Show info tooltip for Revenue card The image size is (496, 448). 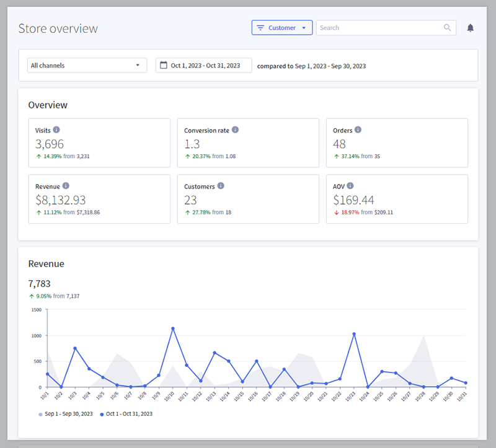click(x=66, y=186)
